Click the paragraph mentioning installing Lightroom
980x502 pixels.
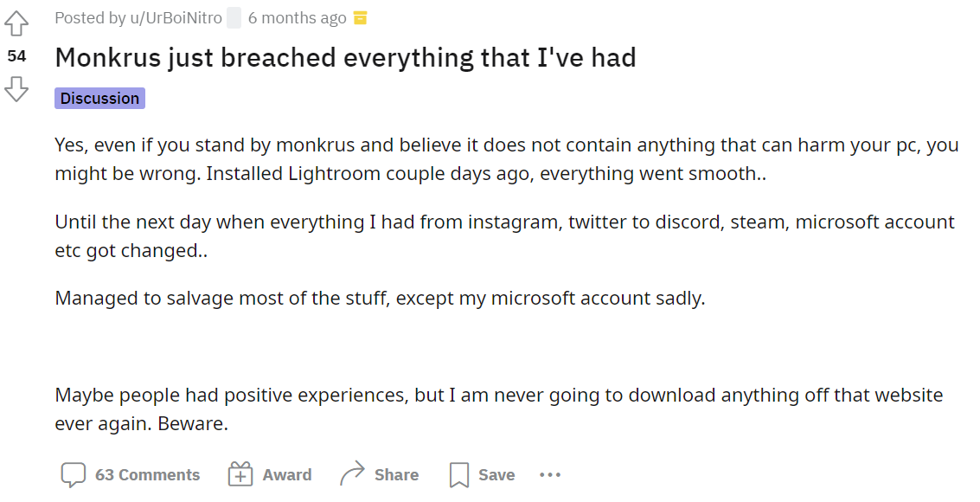pos(506,159)
